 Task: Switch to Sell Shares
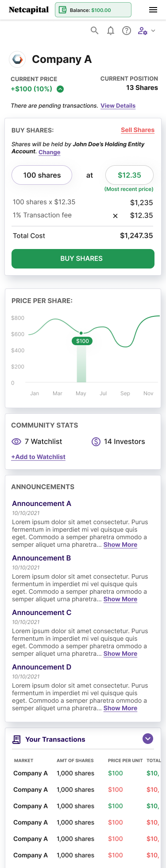click(138, 130)
